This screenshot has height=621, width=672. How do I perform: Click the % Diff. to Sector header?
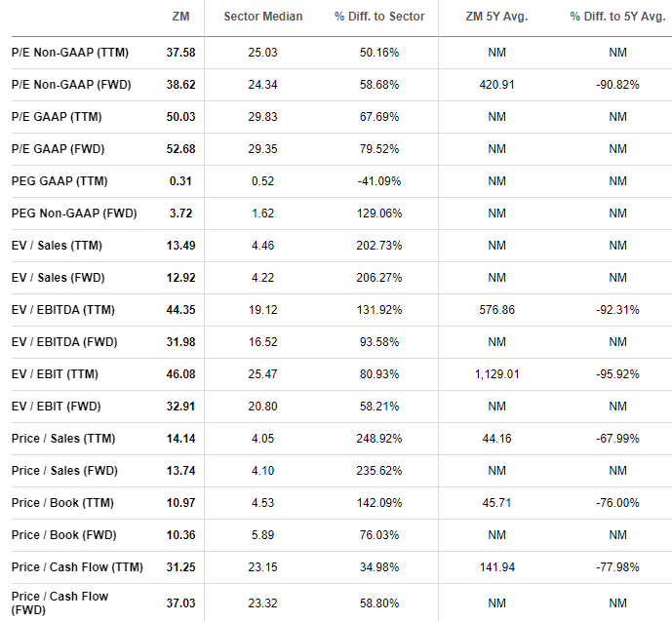point(379,17)
